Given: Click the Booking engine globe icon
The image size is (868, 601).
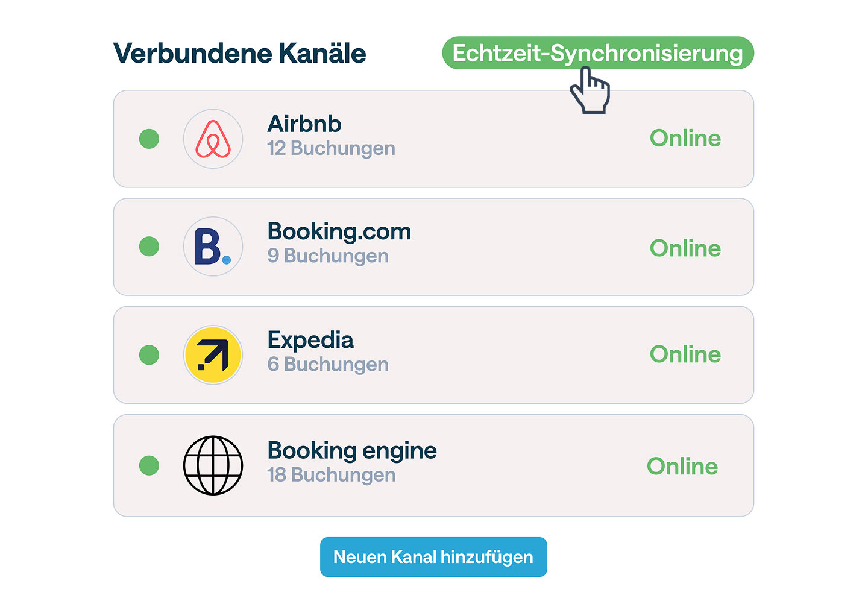Looking at the screenshot, I should (x=213, y=465).
